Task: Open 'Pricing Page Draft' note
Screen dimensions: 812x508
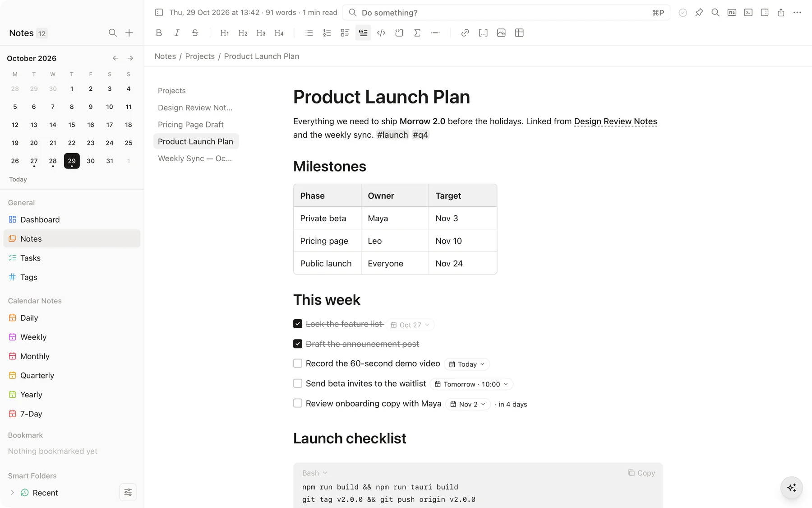Action: coord(196,125)
